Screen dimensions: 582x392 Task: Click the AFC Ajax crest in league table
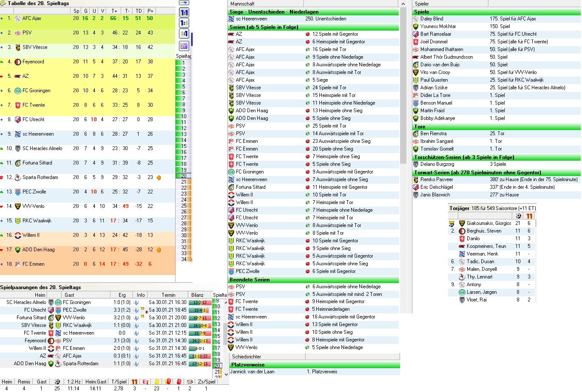click(x=17, y=19)
